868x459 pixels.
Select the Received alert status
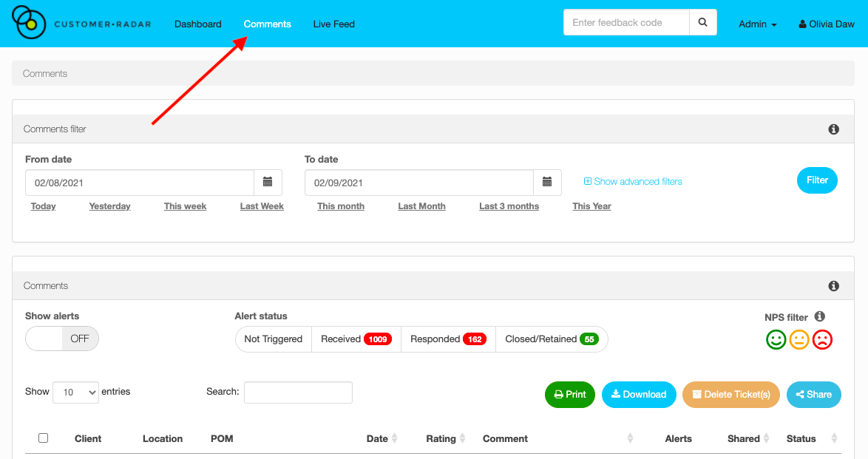coord(356,339)
